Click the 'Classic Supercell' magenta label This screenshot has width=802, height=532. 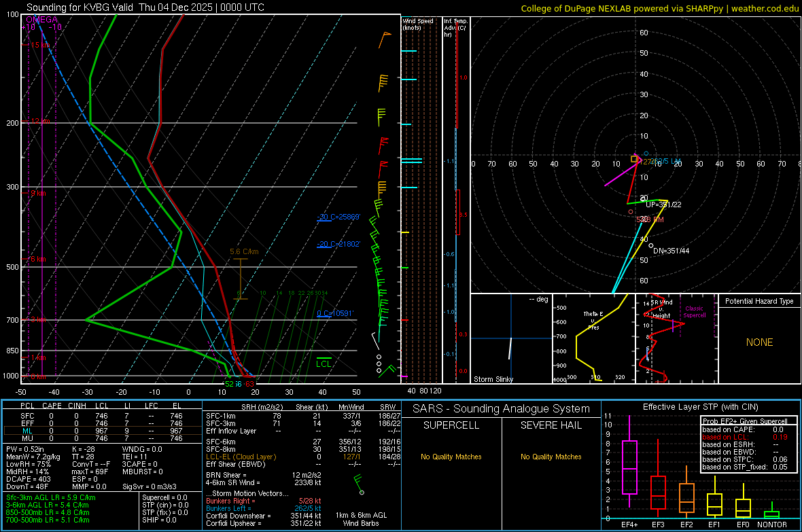point(695,312)
